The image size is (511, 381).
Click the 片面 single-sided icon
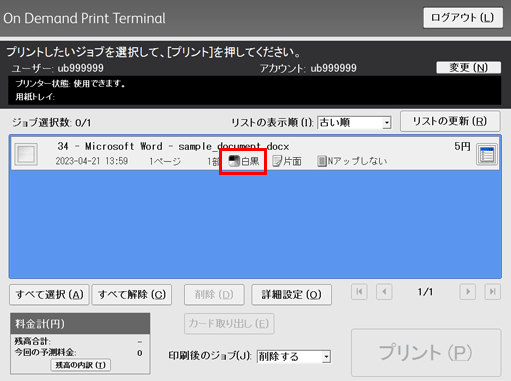point(277,161)
